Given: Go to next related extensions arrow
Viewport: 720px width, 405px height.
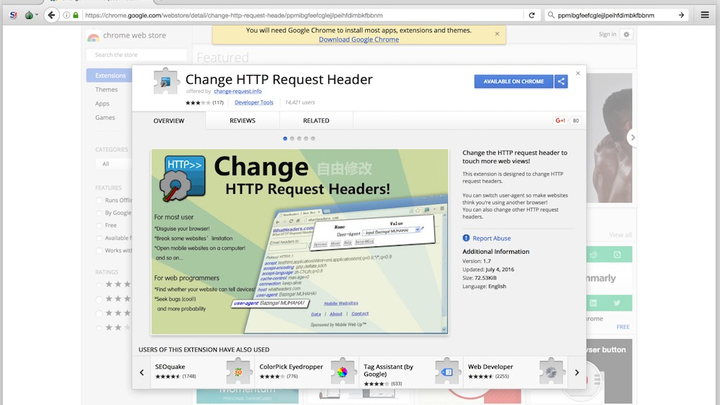Looking at the screenshot, I should tap(577, 372).
